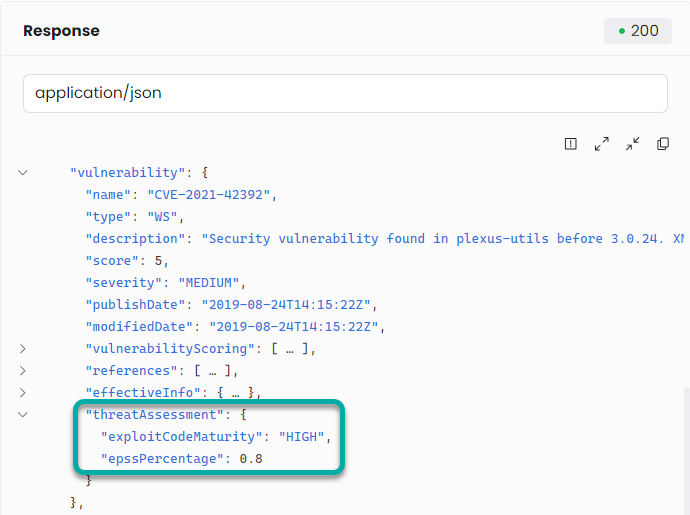Click the "vulnerabilityScoring" key name
This screenshot has height=515, width=690.
(x=170, y=349)
